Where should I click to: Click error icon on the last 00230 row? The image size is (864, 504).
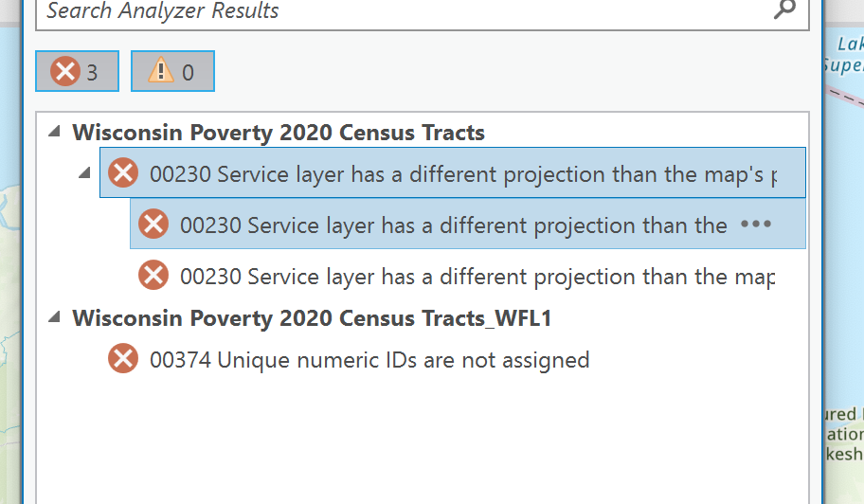[x=153, y=276]
